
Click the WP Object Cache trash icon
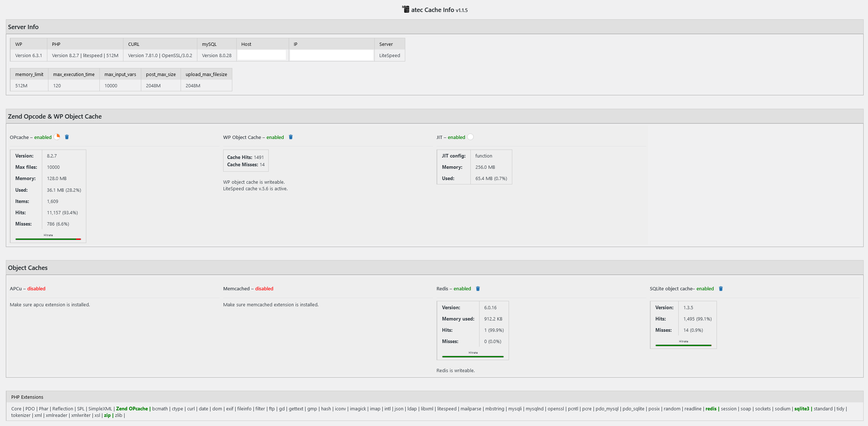(x=291, y=137)
